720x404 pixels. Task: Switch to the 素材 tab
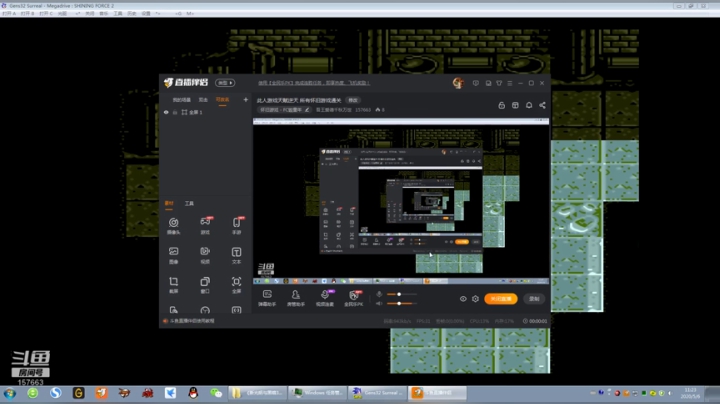(x=169, y=203)
